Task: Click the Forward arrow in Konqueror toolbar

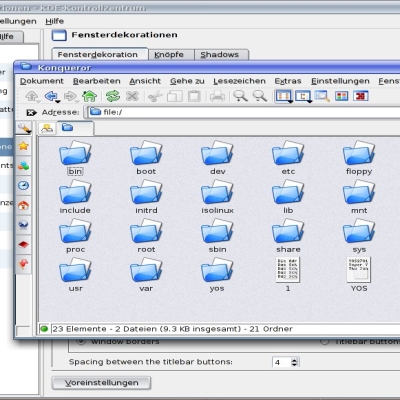Action: coord(70,96)
